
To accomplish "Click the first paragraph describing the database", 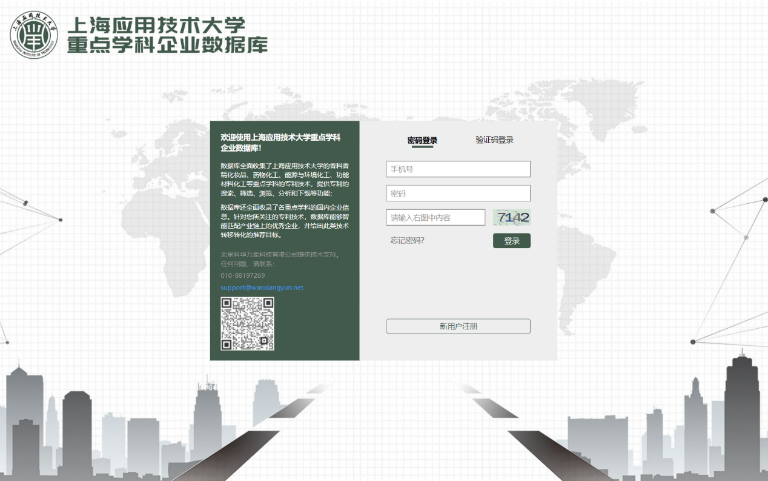I will [x=284, y=178].
